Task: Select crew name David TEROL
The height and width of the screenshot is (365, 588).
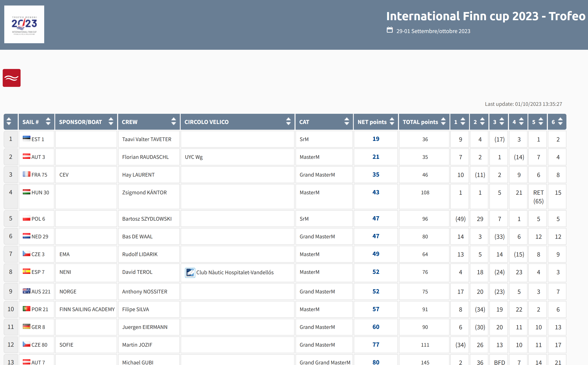Action: click(137, 272)
